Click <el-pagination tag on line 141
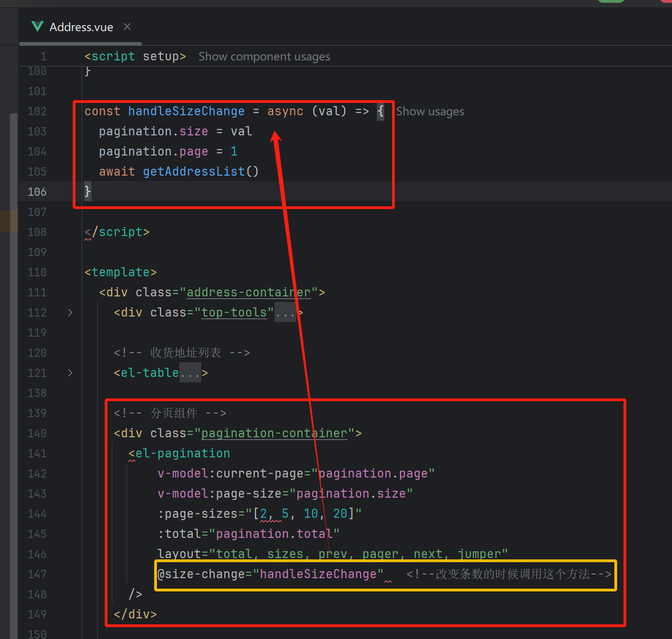The width and height of the screenshot is (672, 639). click(179, 453)
